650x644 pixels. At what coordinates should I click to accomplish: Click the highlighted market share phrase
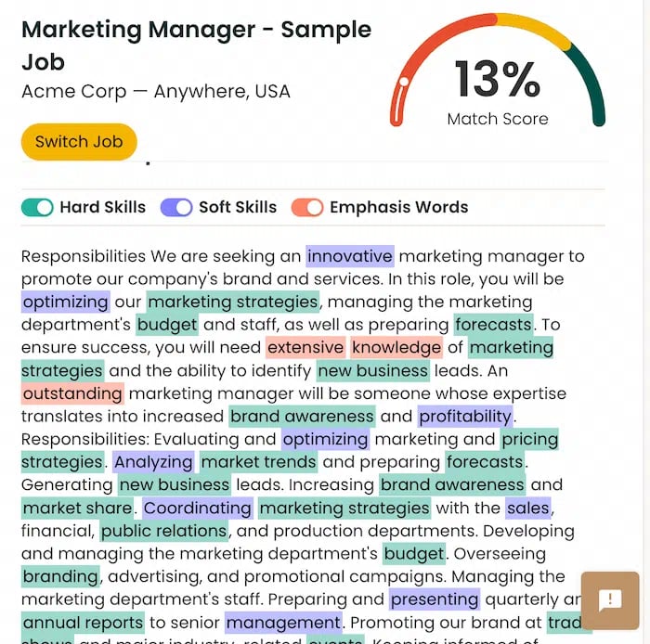77,509
